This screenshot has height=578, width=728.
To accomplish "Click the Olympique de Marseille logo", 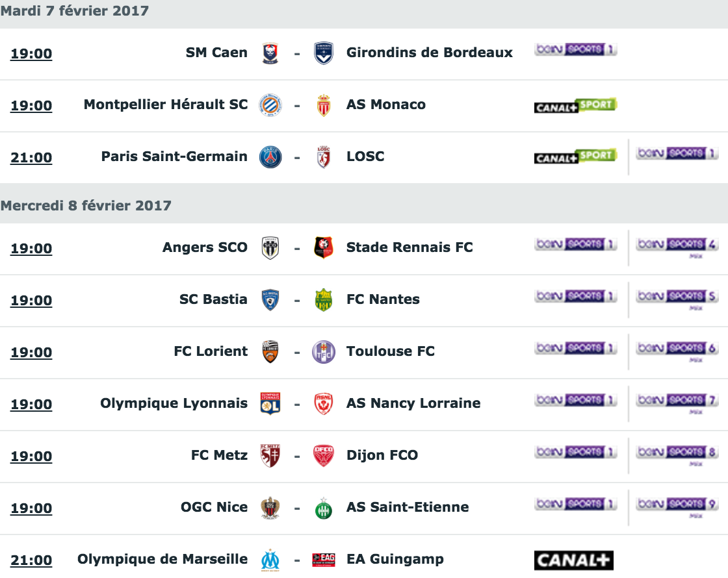I will 270,560.
